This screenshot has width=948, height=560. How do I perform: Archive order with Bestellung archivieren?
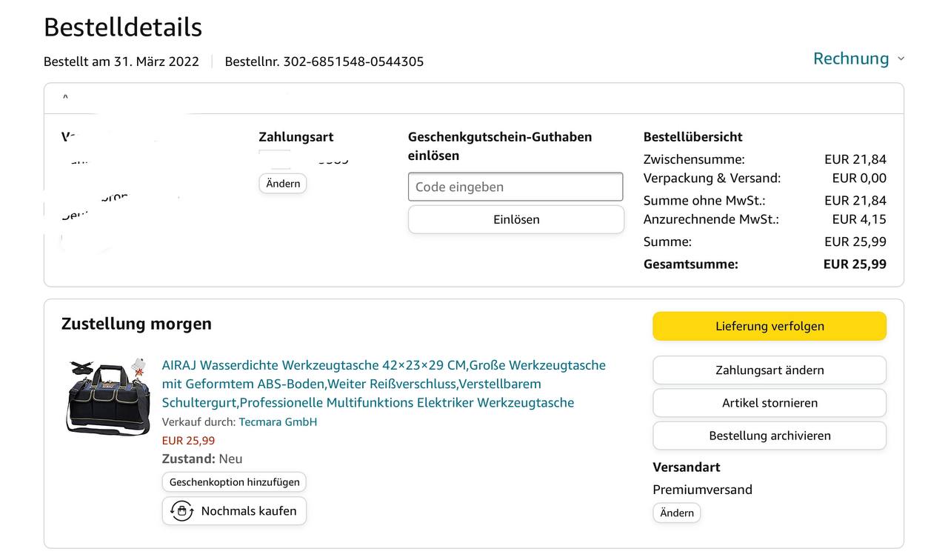(x=770, y=436)
